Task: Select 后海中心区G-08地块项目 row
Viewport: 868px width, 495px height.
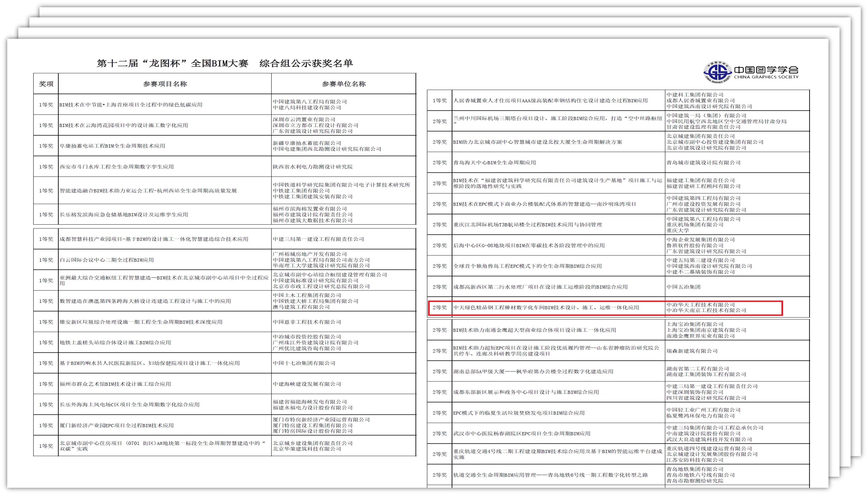Action: (618, 245)
